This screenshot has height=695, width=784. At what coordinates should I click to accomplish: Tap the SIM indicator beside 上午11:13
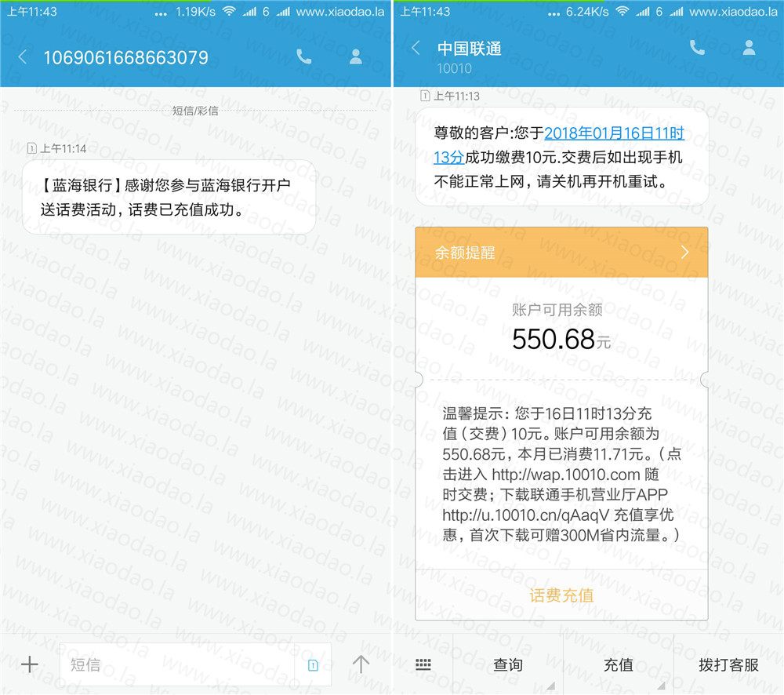pyautogui.click(x=425, y=96)
